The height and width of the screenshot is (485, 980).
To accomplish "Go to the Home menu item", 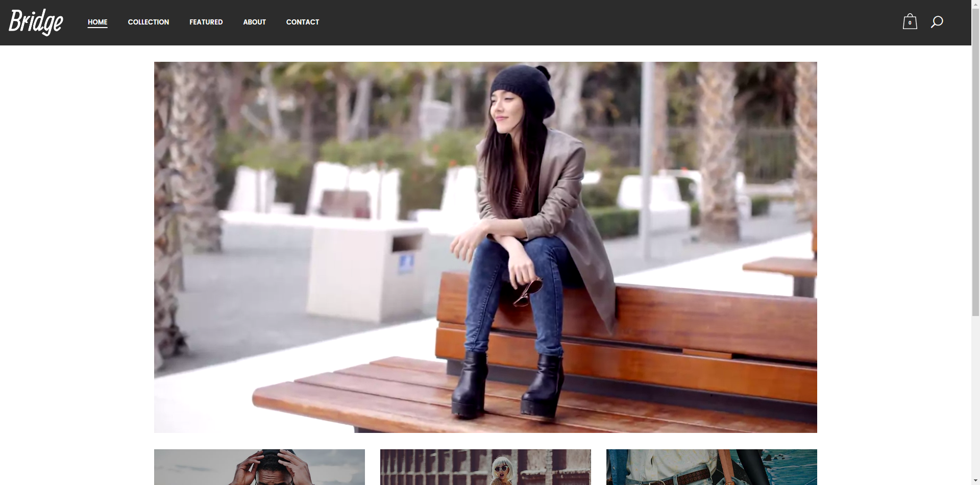I will (97, 22).
